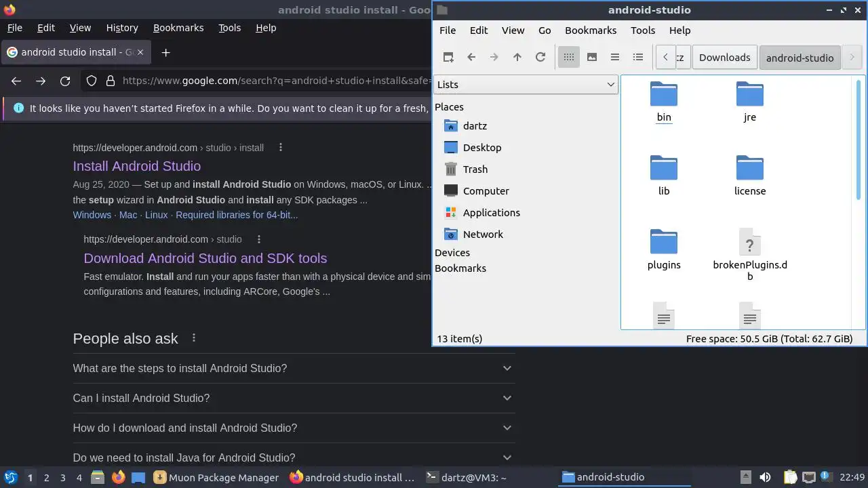Expand What are the steps to install question
This screenshot has height=488, width=868.
294,368
